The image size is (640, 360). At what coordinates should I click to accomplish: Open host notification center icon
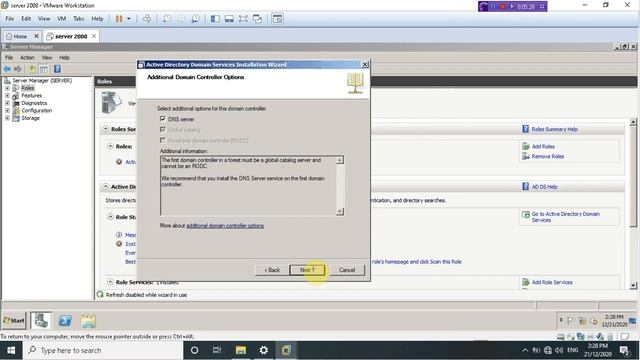[624, 351]
